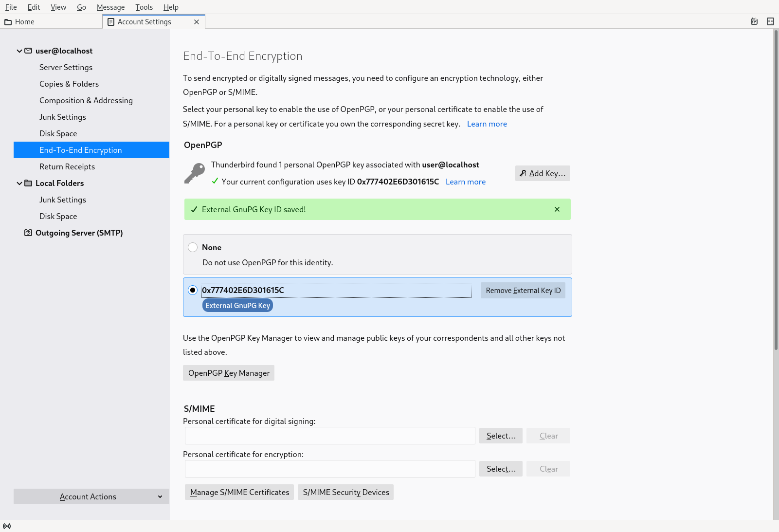Select the 0x777402E6D301615C key radio button
Viewport: 779px width, 532px height.
tap(193, 290)
